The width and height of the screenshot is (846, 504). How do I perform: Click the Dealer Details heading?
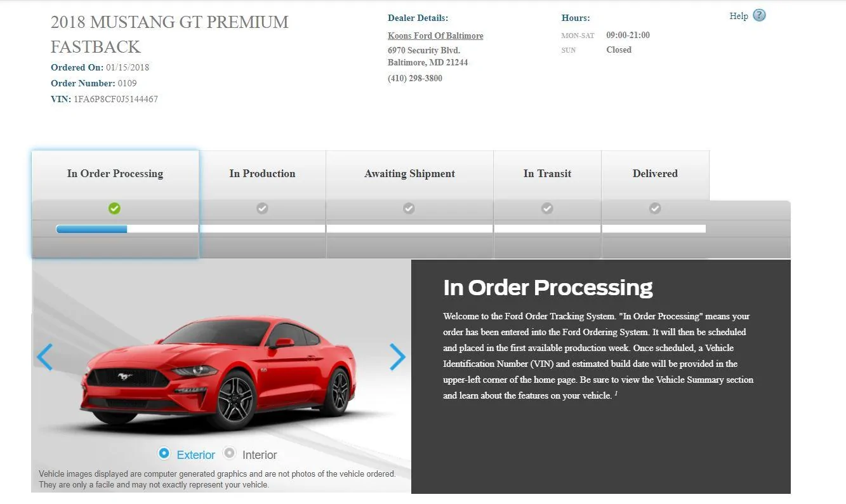click(418, 18)
